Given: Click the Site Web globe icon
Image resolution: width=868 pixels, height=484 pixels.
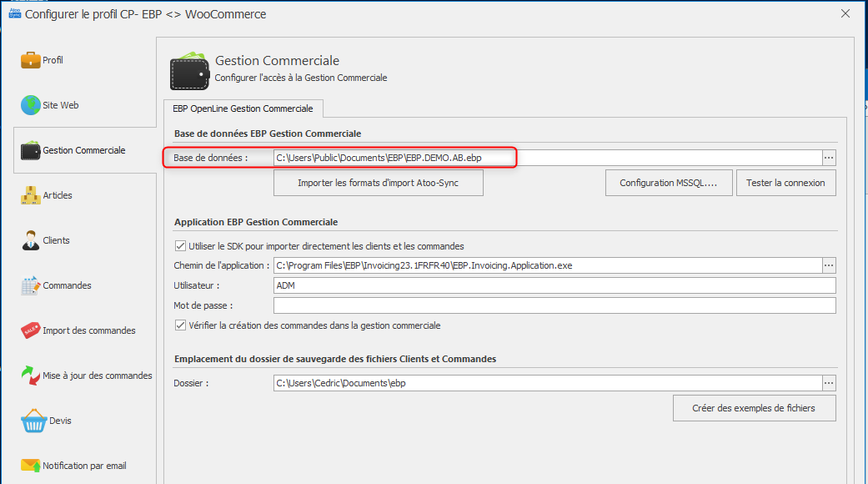Looking at the screenshot, I should coord(31,104).
